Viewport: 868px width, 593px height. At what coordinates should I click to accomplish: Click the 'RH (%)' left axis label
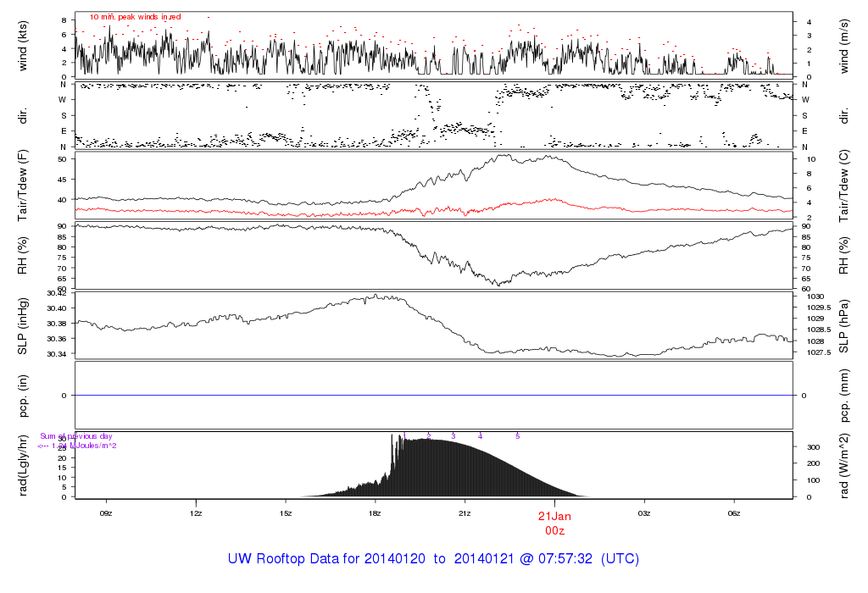coord(23,255)
